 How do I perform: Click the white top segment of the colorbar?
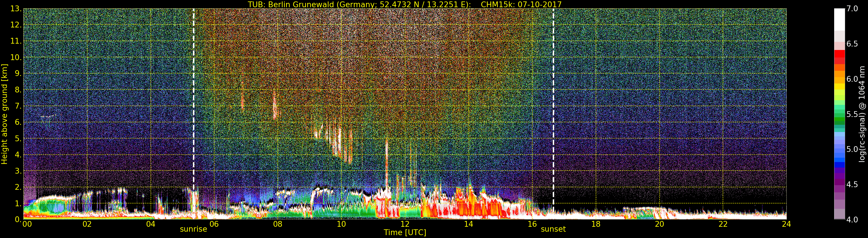839,20
